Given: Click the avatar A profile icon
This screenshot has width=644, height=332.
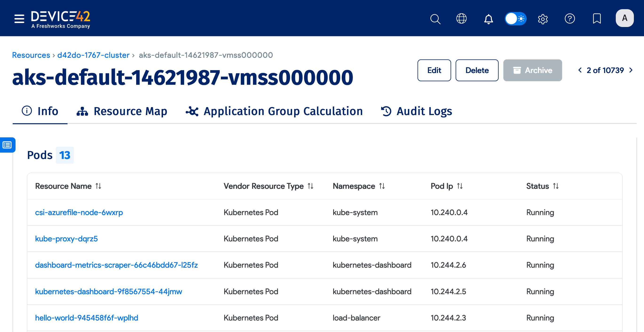Looking at the screenshot, I should [624, 18].
